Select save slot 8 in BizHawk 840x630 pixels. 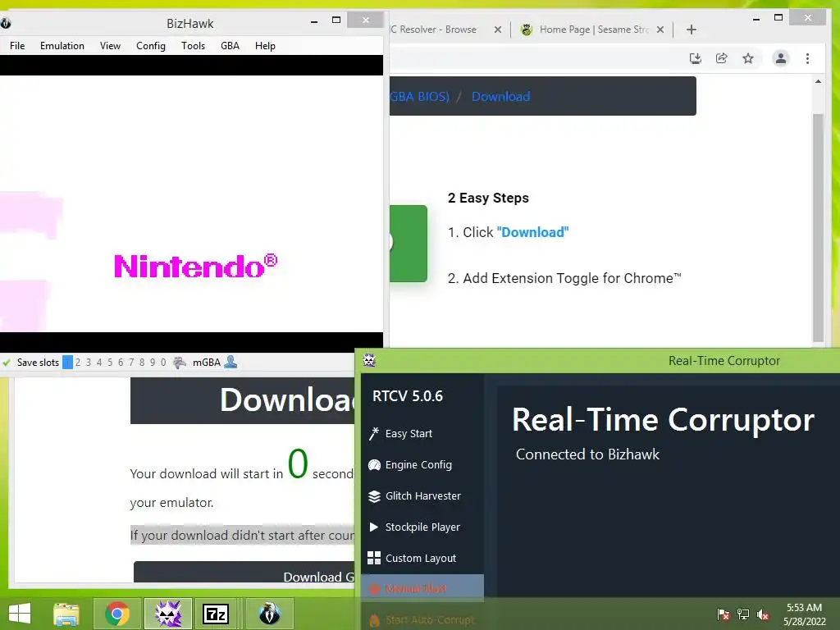tap(142, 362)
